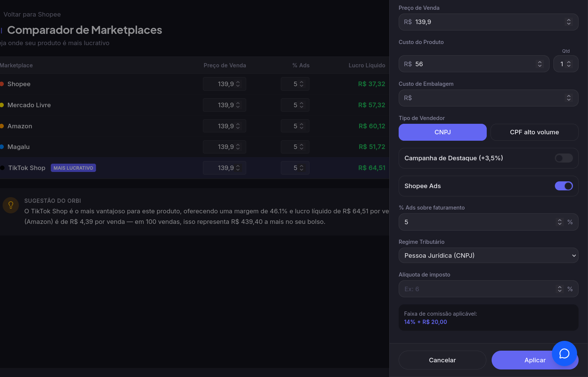Image resolution: width=588 pixels, height=377 pixels.
Task: Adjust Alíquota de imposto stepper arrows
Action: point(560,289)
